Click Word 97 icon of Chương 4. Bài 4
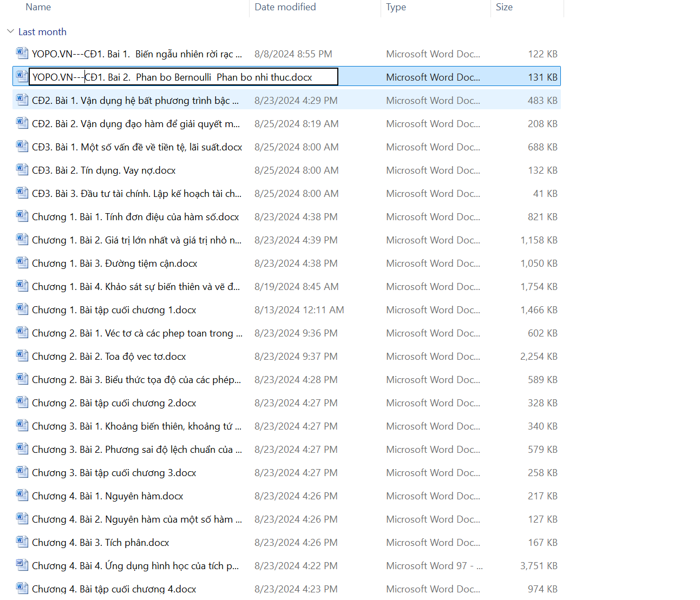This screenshot has height=600, width=700. click(x=22, y=565)
